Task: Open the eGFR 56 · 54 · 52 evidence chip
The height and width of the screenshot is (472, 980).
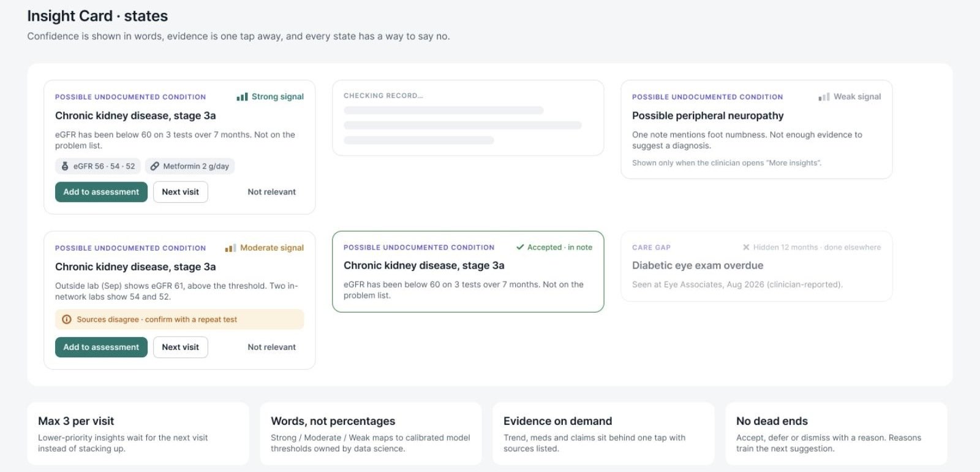Action: point(98,166)
